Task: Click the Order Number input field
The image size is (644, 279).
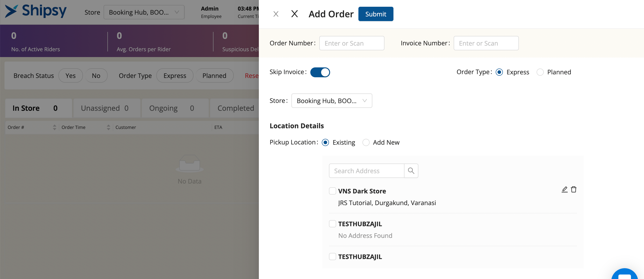Action: pyautogui.click(x=351, y=43)
